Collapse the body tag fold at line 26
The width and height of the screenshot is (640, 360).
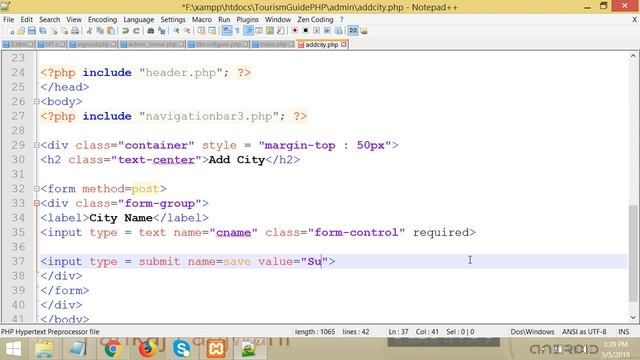[x=37, y=101]
